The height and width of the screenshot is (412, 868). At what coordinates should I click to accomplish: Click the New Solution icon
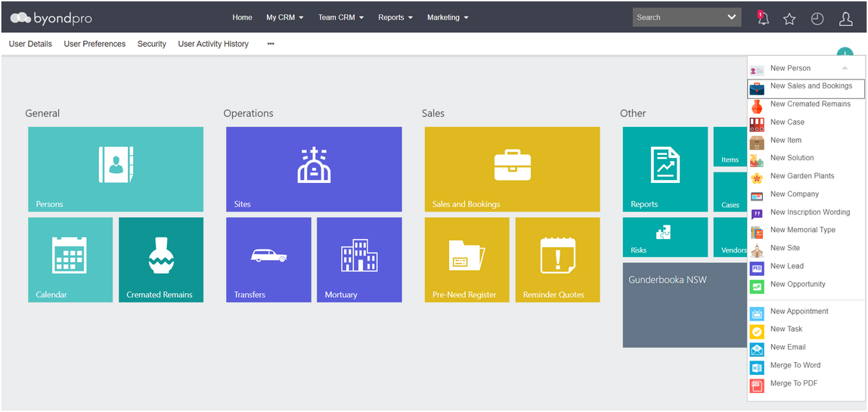point(757,160)
